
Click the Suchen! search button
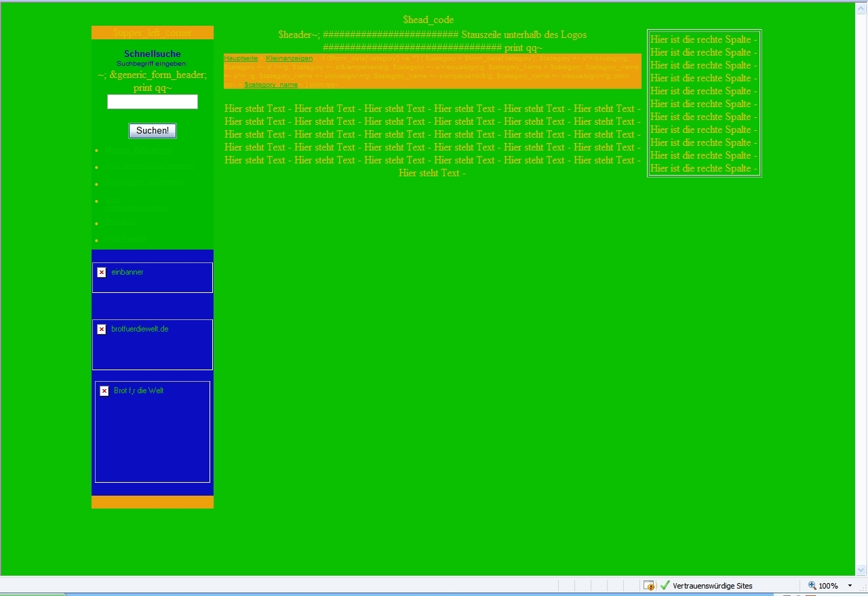(153, 131)
